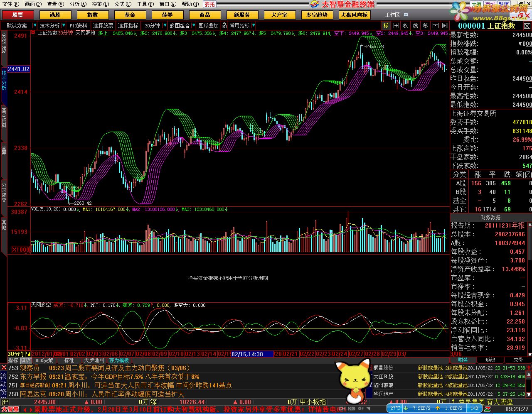The height and width of the screenshot is (414, 532).
Task: Click the envelope icon next to 工作区
Action: click(406, 15)
